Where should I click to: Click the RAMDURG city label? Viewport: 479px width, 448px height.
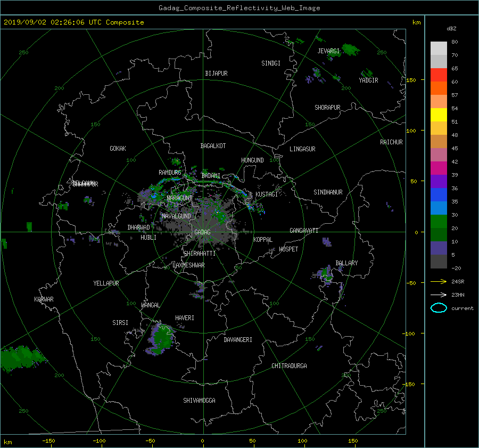click(170, 173)
